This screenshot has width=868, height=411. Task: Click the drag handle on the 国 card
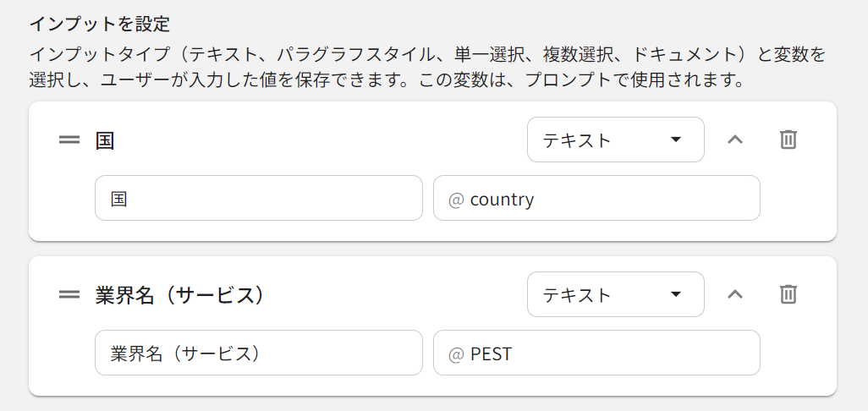pyautogui.click(x=69, y=140)
